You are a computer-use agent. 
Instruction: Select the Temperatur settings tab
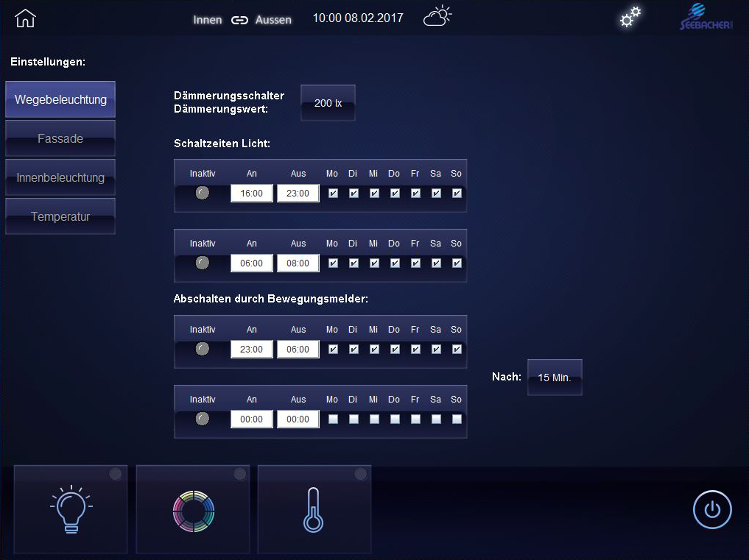[x=60, y=216]
